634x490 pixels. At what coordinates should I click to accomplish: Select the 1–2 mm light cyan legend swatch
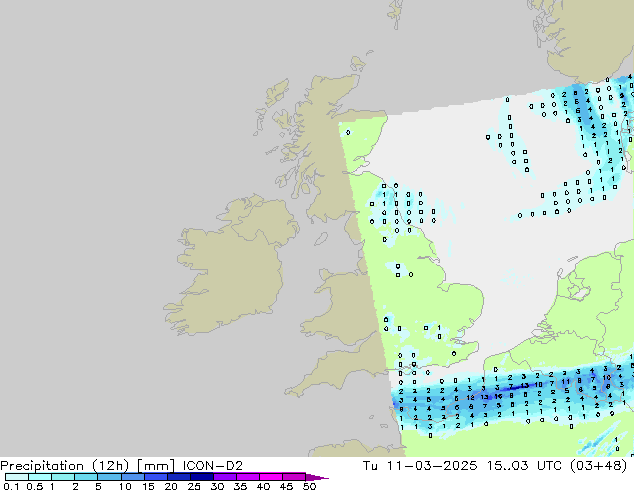(x=63, y=477)
